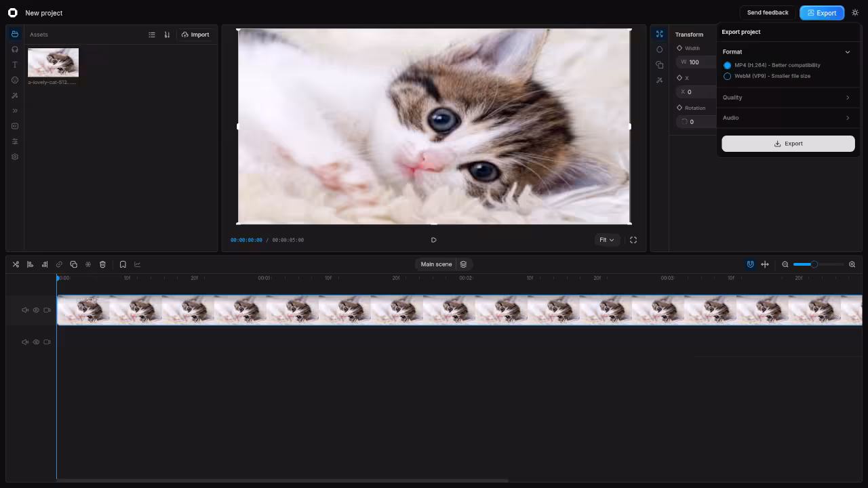Switch assets to list view
Screen dimensions: 868x488
[x=152, y=35]
